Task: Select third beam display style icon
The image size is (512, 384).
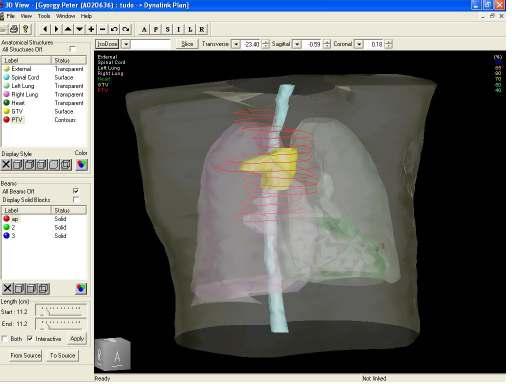Action: point(31,288)
